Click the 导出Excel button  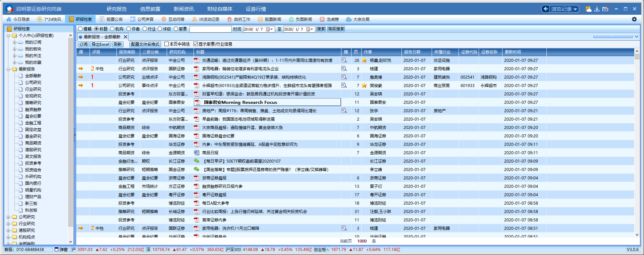tap(100, 44)
